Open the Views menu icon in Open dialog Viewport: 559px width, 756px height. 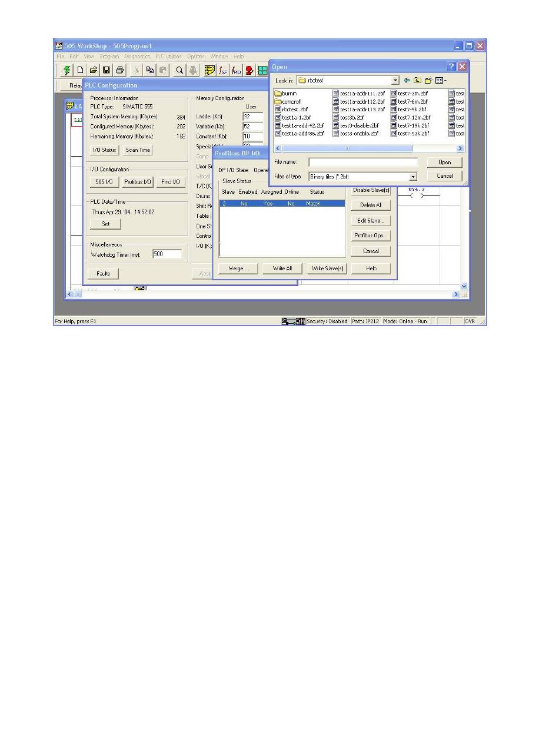(x=440, y=80)
